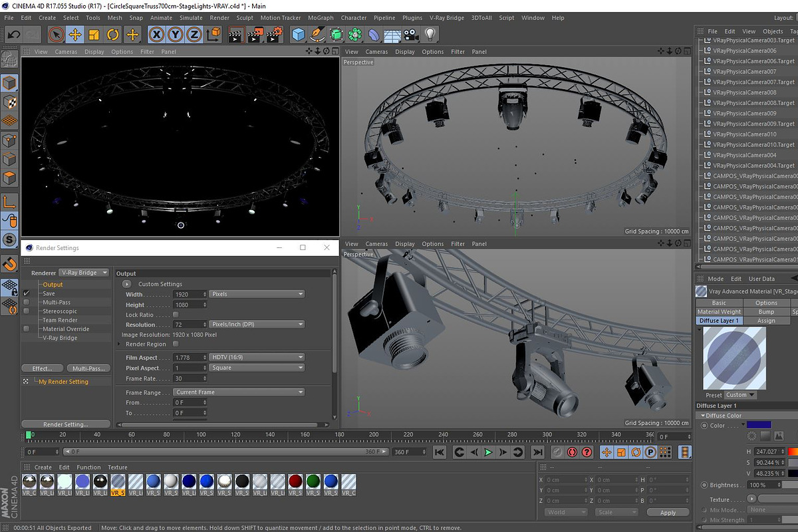798x532 pixels.
Task: Select the spline Pen tool
Action: point(317,34)
